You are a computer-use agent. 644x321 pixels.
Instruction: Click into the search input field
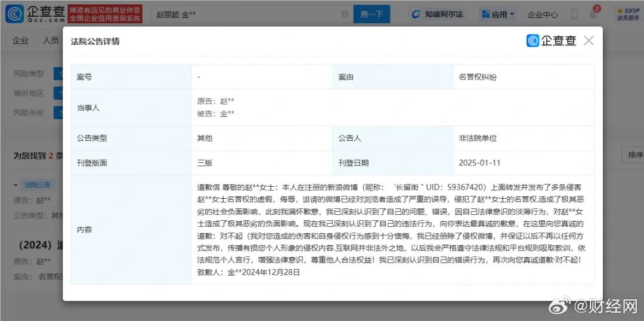(x=246, y=14)
